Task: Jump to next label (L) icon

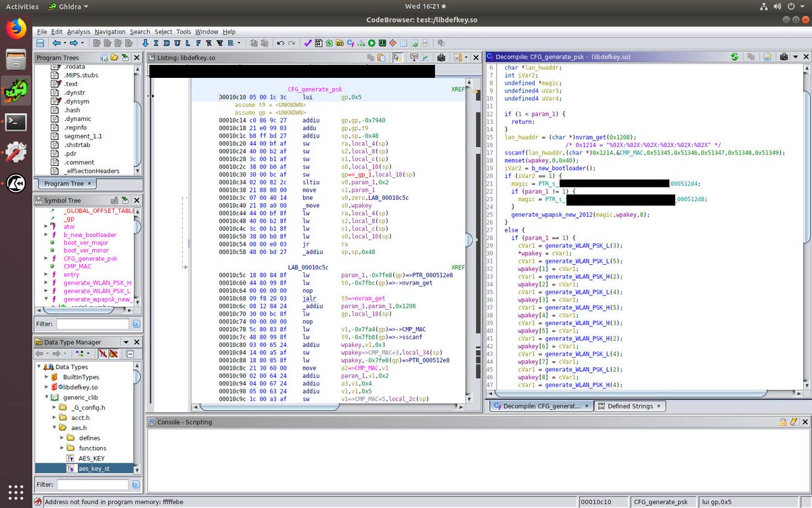Action: pyautogui.click(x=188, y=42)
